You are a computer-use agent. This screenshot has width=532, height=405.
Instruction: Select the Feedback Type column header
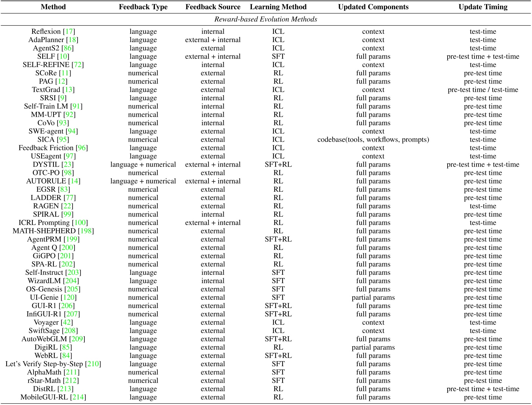pyautogui.click(x=143, y=7)
